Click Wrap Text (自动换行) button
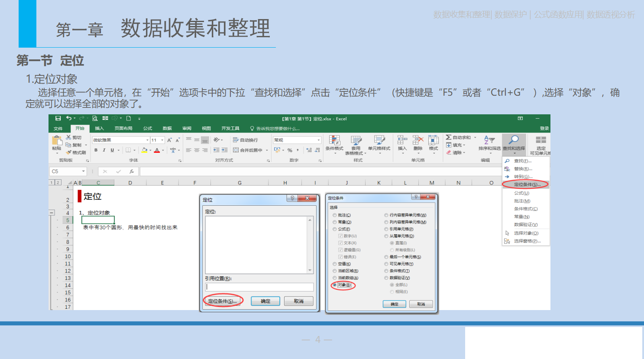 click(245, 140)
